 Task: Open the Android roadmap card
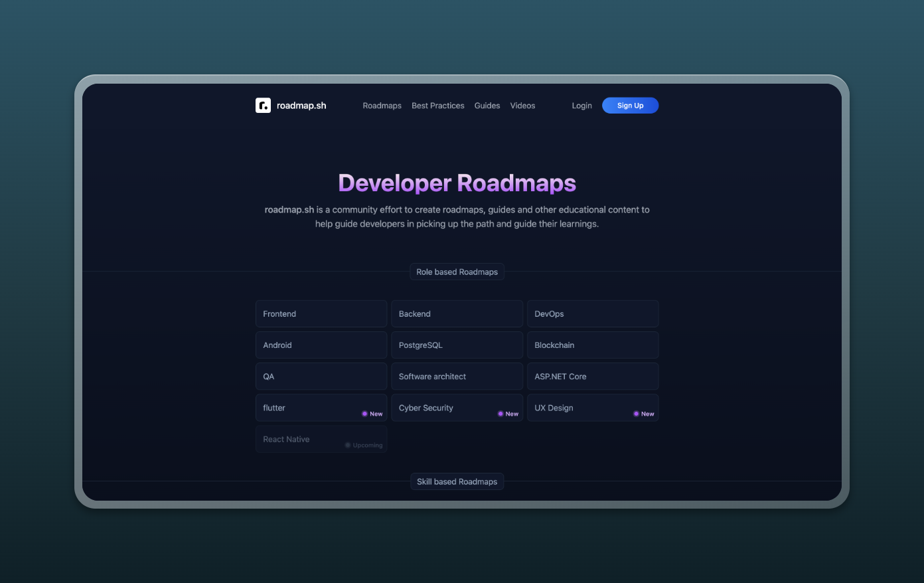(x=321, y=345)
